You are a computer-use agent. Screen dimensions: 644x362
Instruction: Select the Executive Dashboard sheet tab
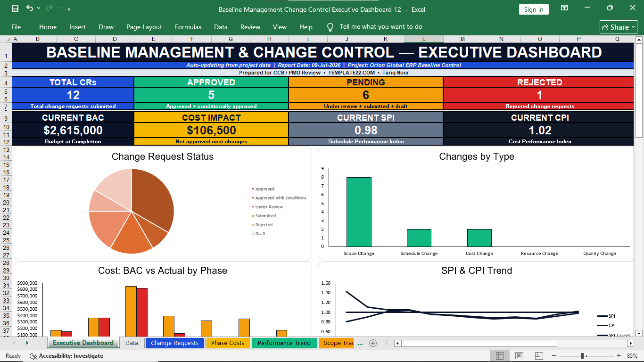pos(83,343)
